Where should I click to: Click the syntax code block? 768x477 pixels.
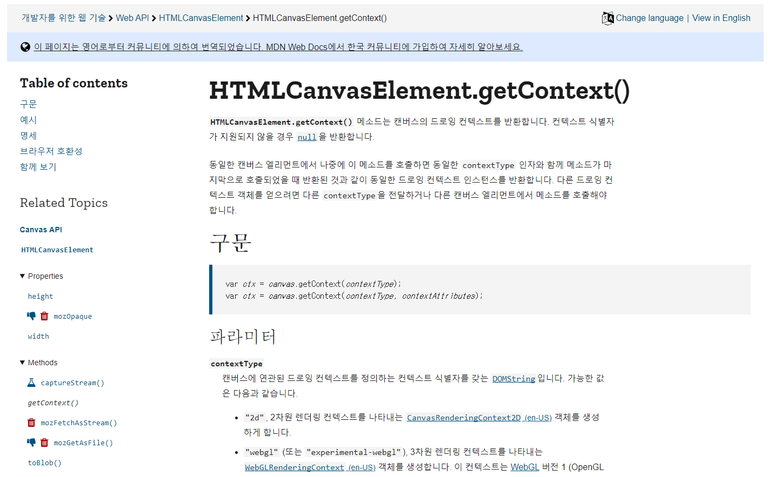[x=480, y=289]
